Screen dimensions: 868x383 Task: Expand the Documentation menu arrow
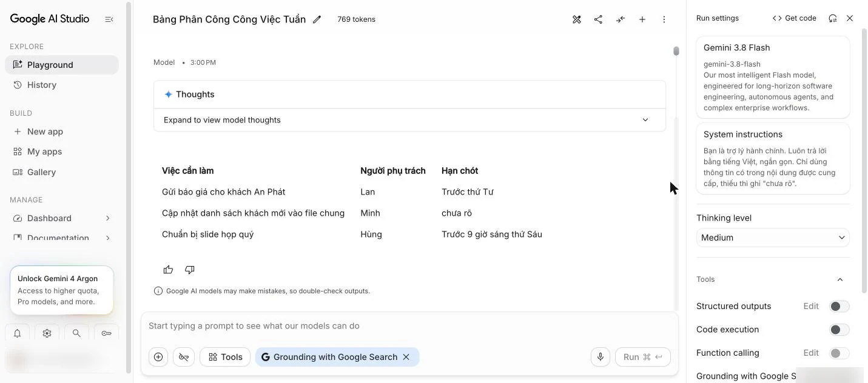click(108, 238)
